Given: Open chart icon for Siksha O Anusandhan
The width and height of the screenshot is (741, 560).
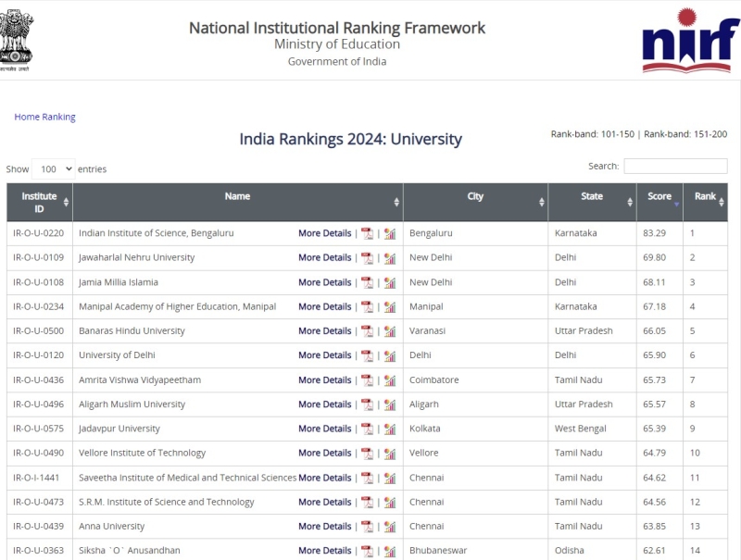Looking at the screenshot, I should click(x=390, y=551).
